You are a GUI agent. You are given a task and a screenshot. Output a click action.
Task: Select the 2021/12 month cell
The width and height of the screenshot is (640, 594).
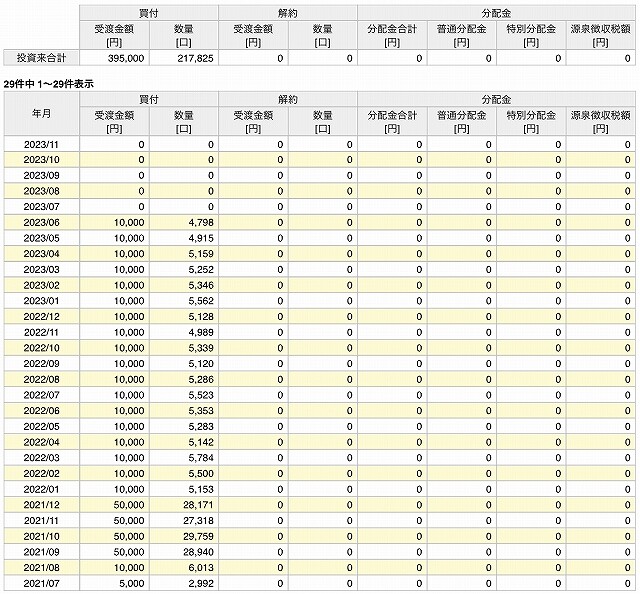(x=41, y=505)
